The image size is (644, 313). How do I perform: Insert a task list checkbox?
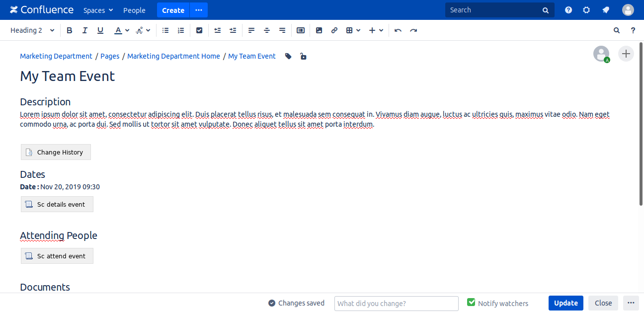[x=199, y=30]
